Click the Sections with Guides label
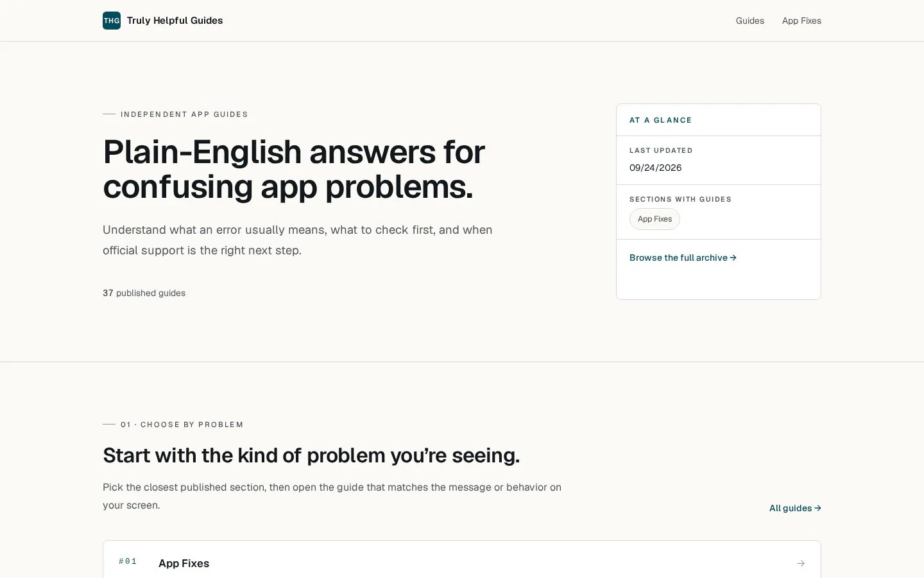Screen dimensions: 924x578 pos(680,199)
